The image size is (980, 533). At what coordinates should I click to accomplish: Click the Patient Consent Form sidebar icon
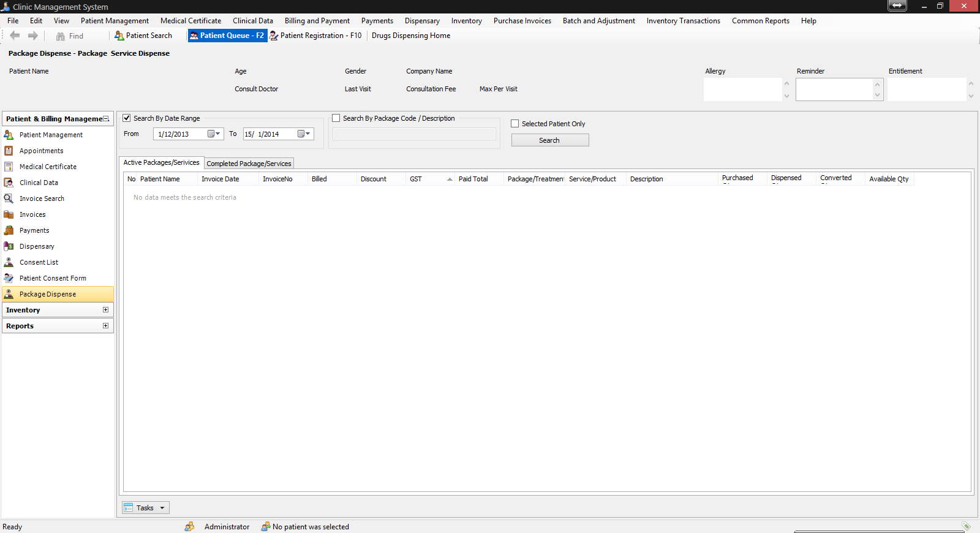click(9, 278)
